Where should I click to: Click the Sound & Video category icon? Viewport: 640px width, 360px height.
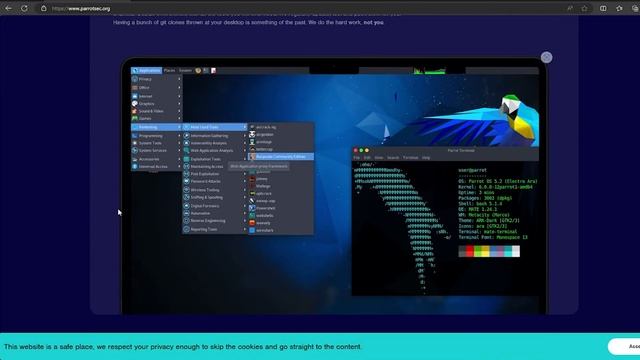(135, 111)
